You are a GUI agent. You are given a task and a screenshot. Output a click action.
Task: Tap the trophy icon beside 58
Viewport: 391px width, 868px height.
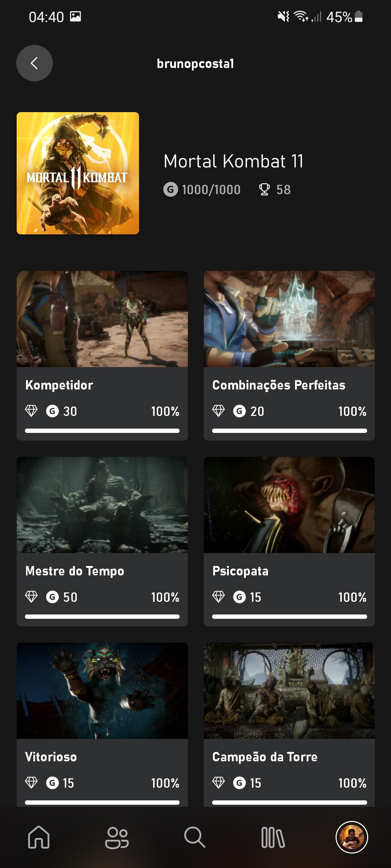[264, 189]
